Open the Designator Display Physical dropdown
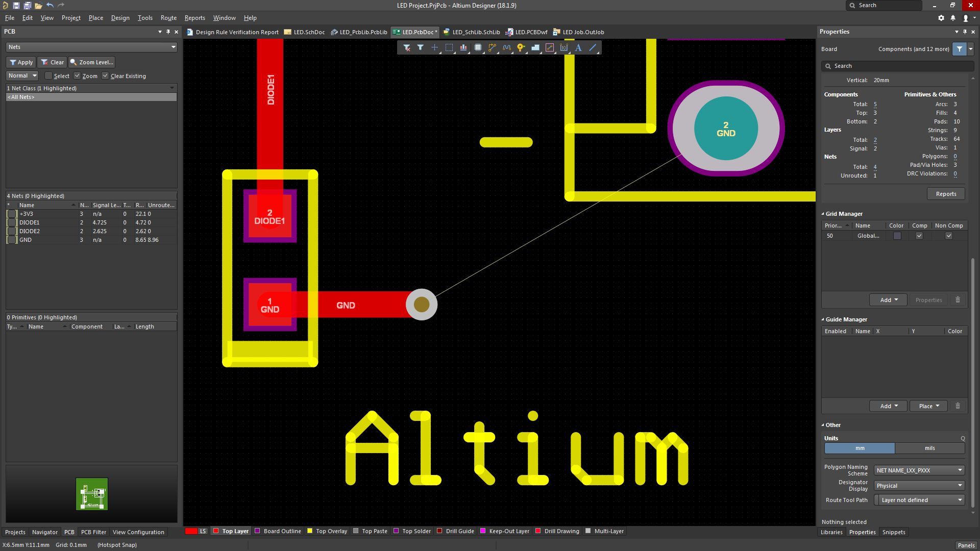This screenshot has height=551, width=980. coord(919,486)
